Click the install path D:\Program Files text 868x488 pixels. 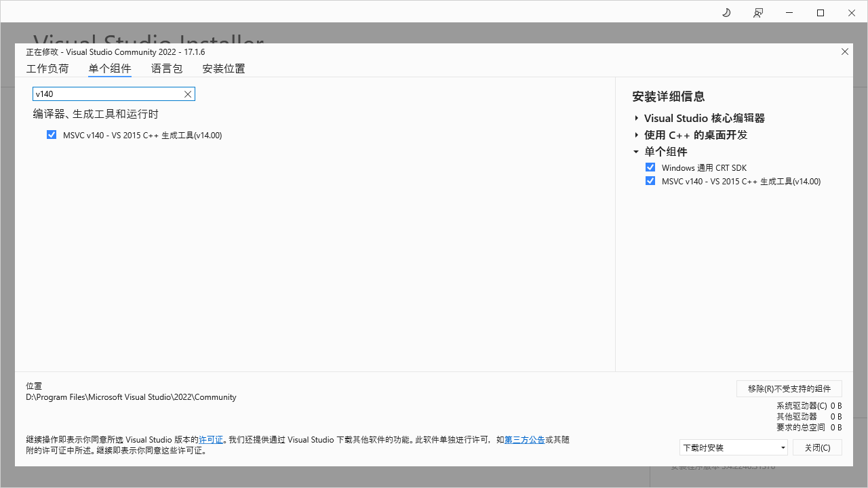tap(131, 397)
